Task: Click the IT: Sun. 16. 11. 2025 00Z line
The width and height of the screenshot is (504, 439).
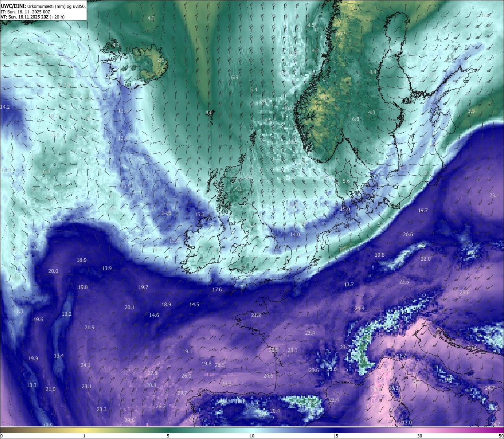Action: (26, 12)
